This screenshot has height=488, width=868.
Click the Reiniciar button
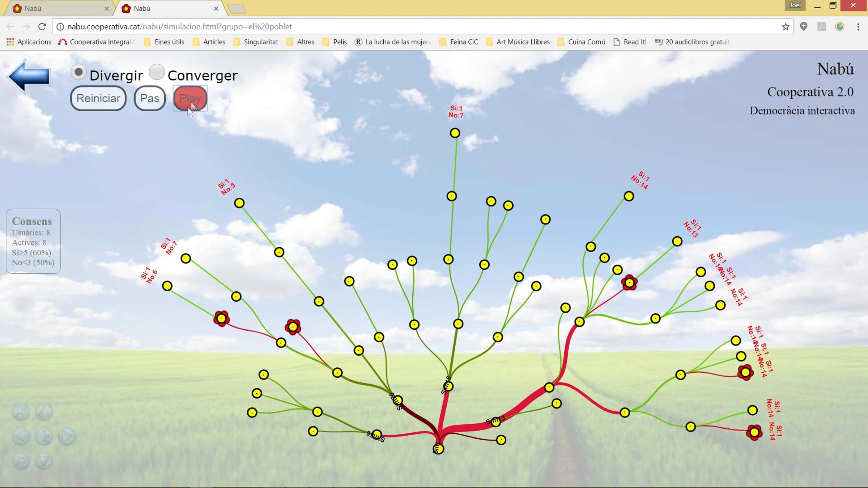point(98,98)
